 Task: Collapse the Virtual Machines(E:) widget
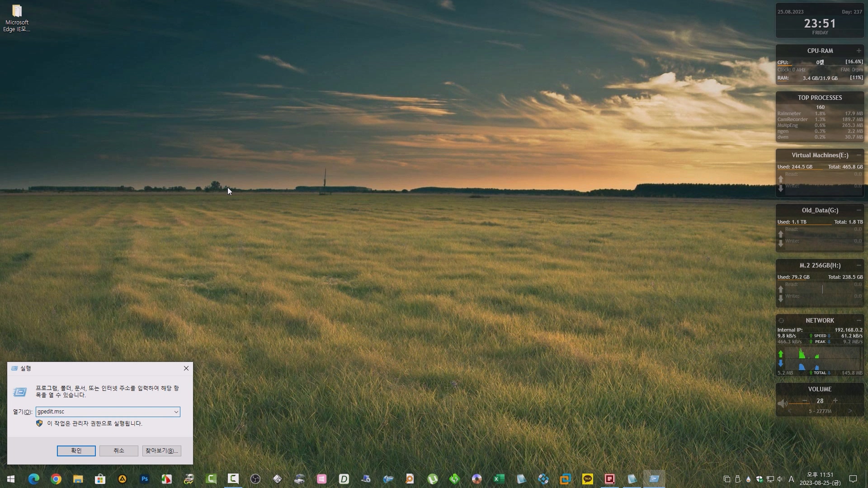coord(859,155)
